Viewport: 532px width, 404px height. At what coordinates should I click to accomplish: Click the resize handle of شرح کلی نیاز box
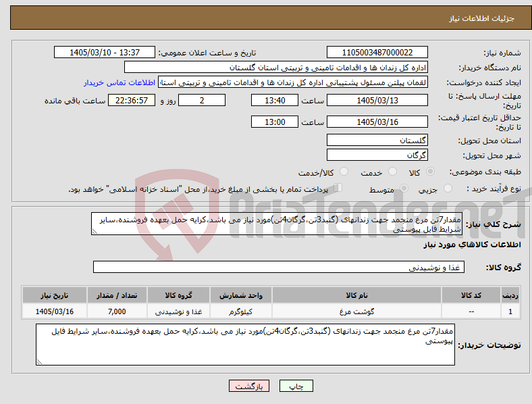coord(95,232)
